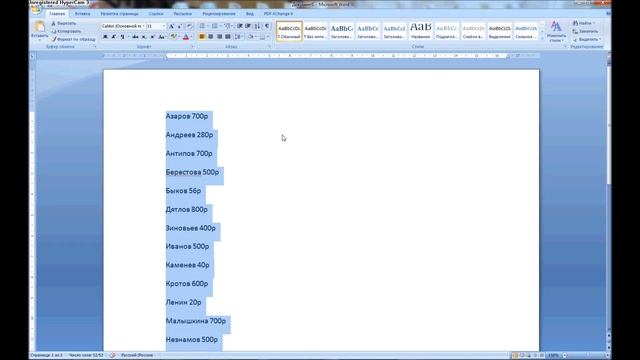Open the Font dialog launcher
This screenshot has height=360, width=640.
(x=192, y=47)
